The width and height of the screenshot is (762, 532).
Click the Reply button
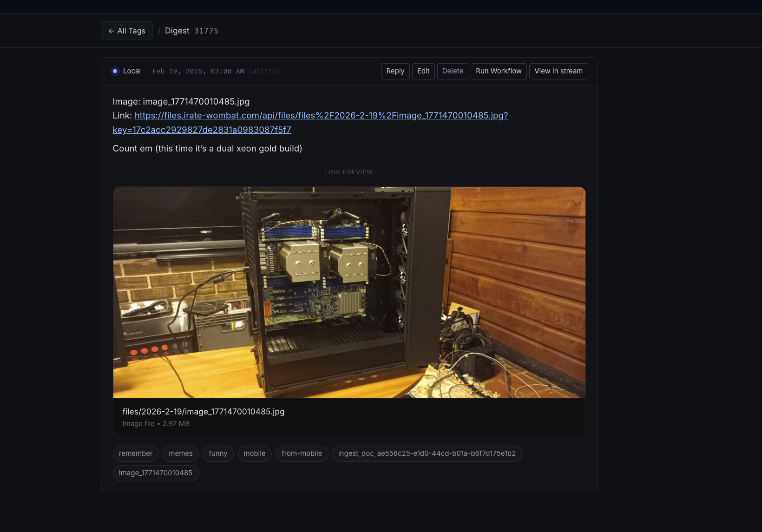395,71
